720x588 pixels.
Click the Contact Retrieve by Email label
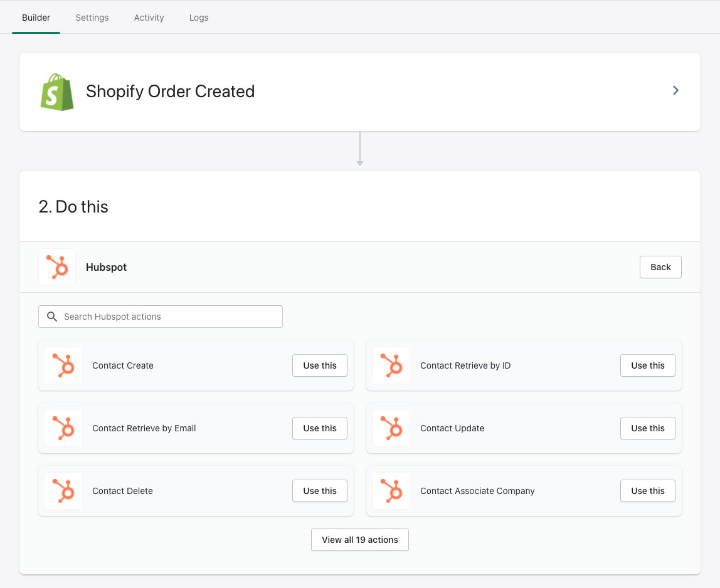point(144,428)
